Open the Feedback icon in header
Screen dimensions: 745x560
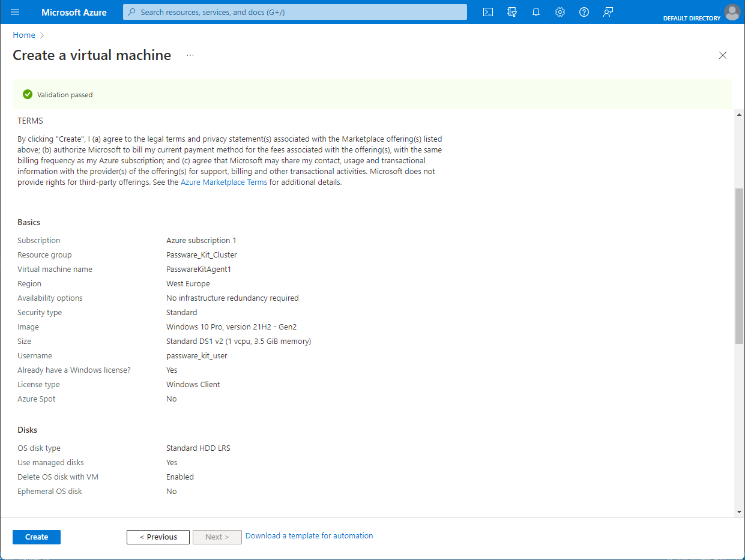click(608, 12)
